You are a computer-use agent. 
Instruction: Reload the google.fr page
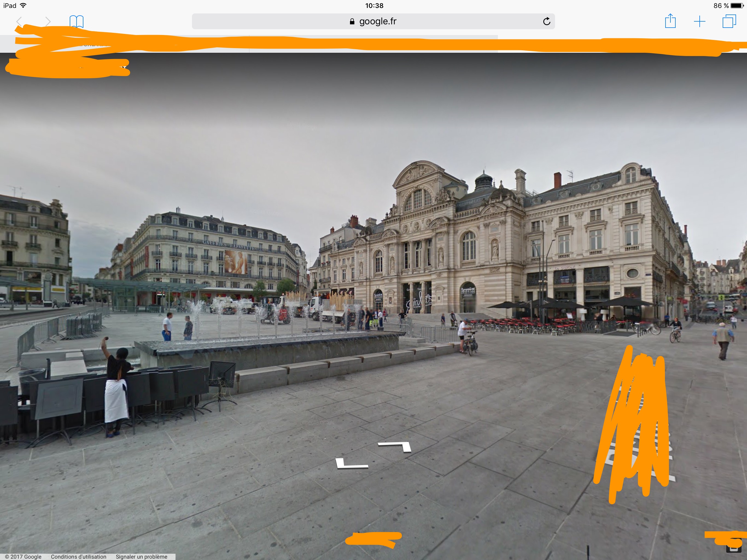(546, 22)
